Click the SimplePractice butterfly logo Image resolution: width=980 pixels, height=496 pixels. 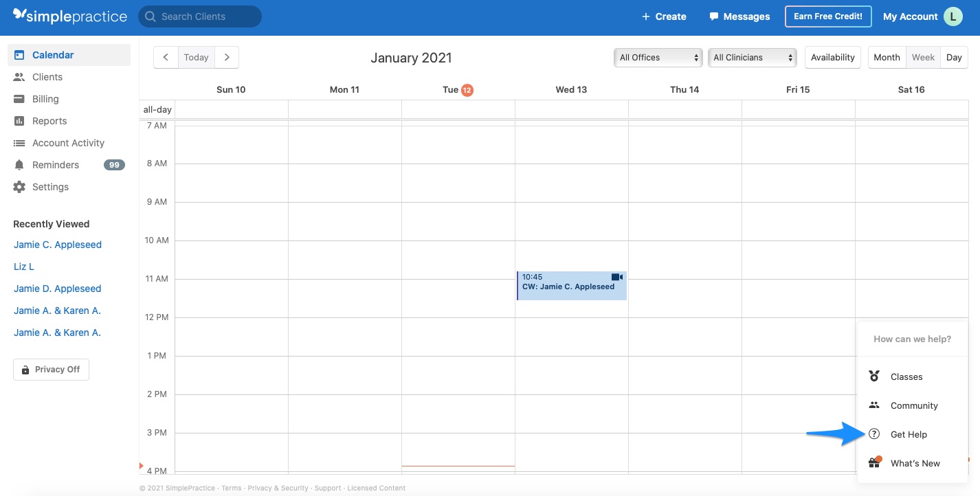tap(19, 15)
